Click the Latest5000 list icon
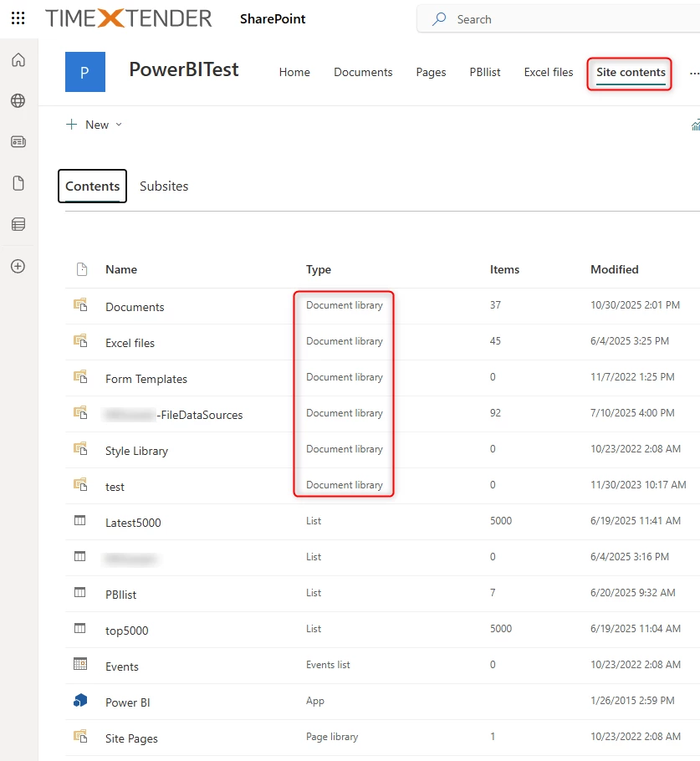700x761 pixels. tap(80, 520)
